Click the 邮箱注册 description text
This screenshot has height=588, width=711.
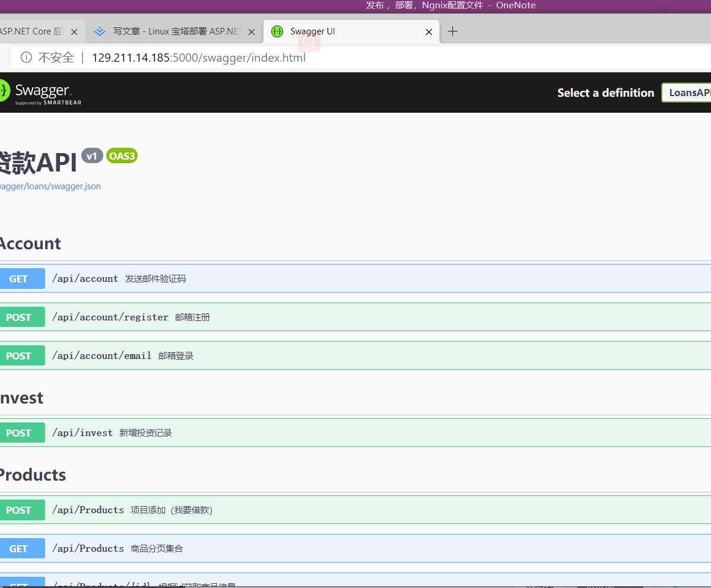pos(193,317)
